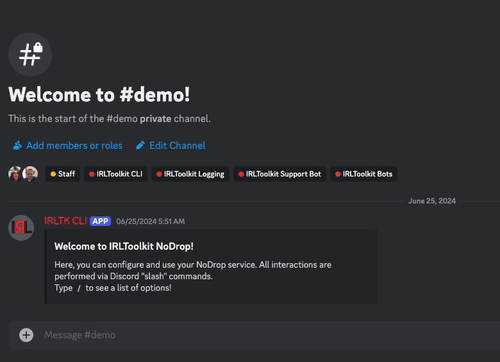Select the IRLToolkit Support Bot role chip
Screen dimensions: 500x362
click(x=280, y=174)
